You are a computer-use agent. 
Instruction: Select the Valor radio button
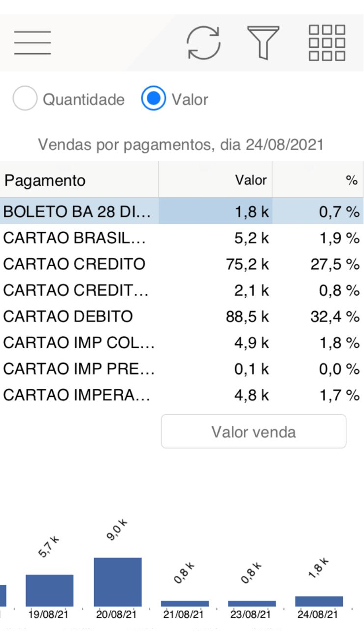[x=153, y=99]
